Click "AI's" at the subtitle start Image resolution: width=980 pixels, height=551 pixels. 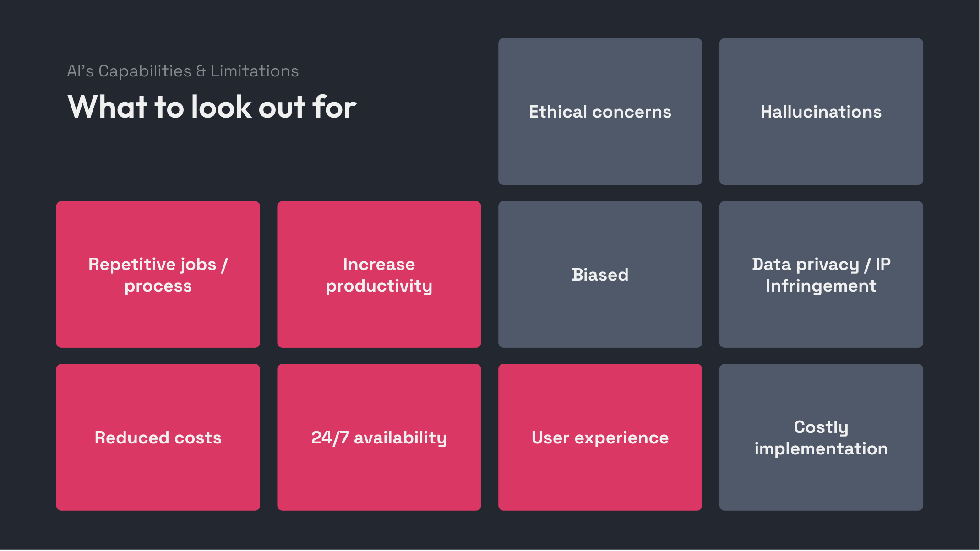[x=80, y=71]
